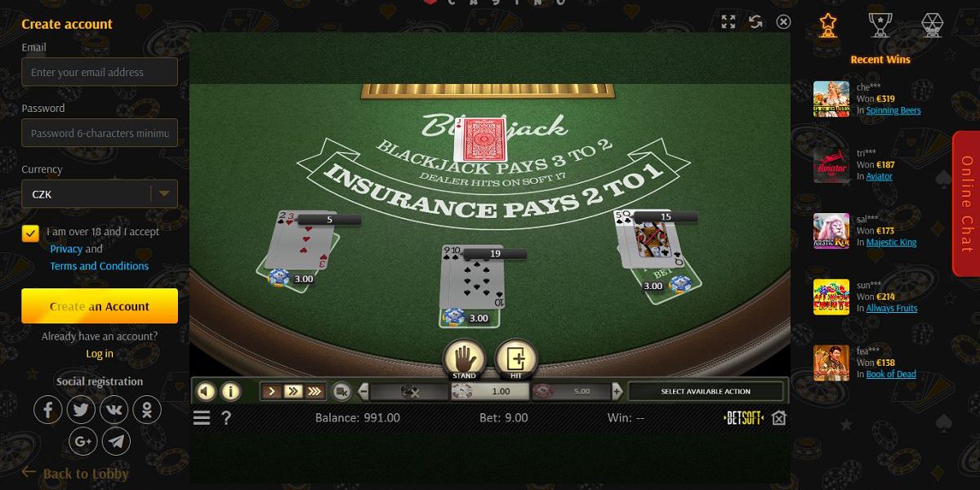This screenshot has width=980, height=490.
Task: Click the home icon beside Betsoft logo
Action: [778, 418]
